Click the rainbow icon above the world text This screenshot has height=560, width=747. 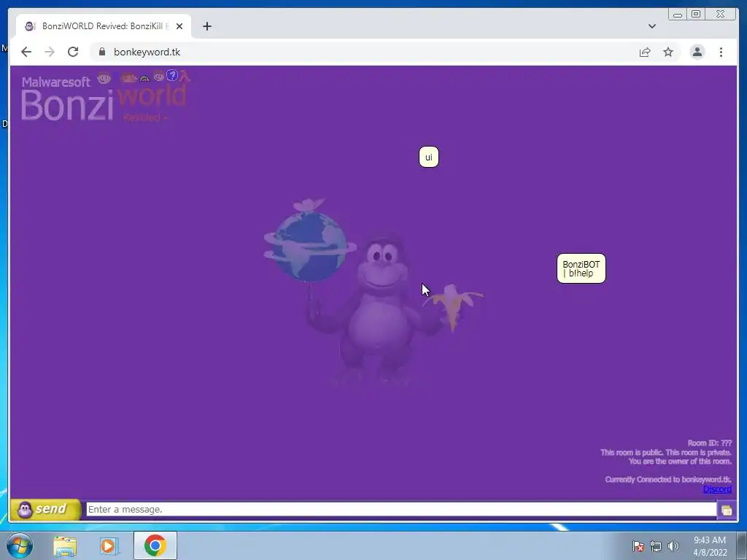pos(144,79)
